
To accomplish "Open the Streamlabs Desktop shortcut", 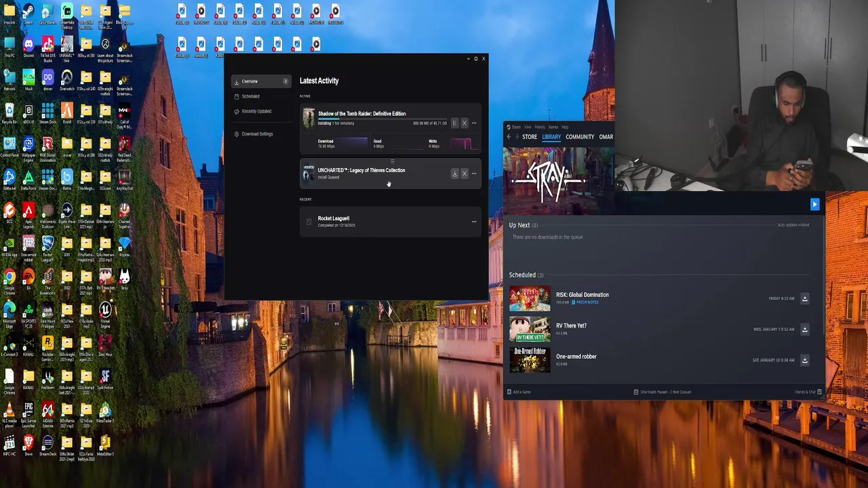I will pos(66,17).
